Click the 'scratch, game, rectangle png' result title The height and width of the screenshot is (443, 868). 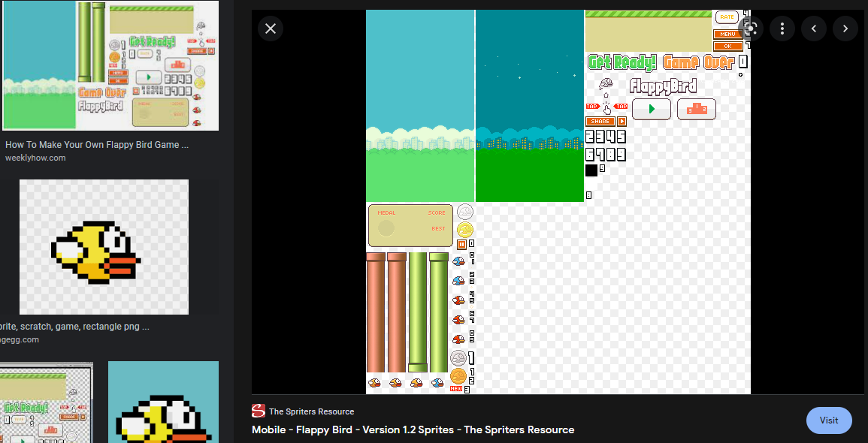[74, 327]
